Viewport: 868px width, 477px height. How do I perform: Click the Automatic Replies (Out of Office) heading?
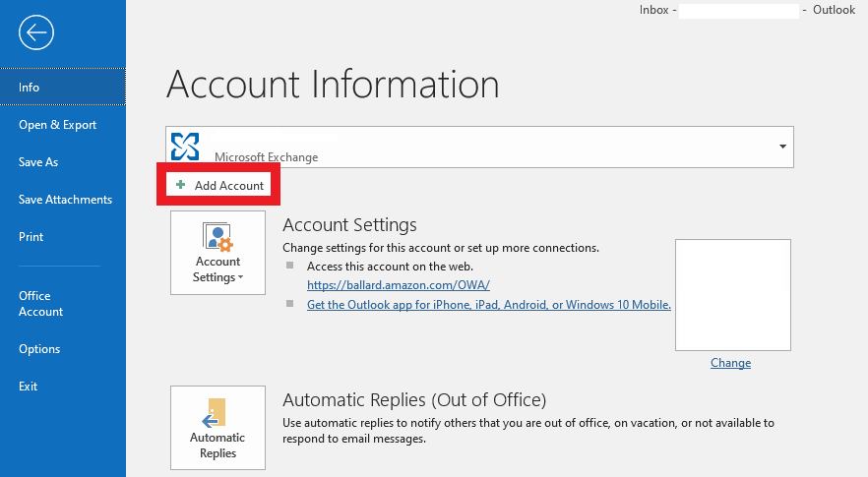pyautogui.click(x=414, y=399)
